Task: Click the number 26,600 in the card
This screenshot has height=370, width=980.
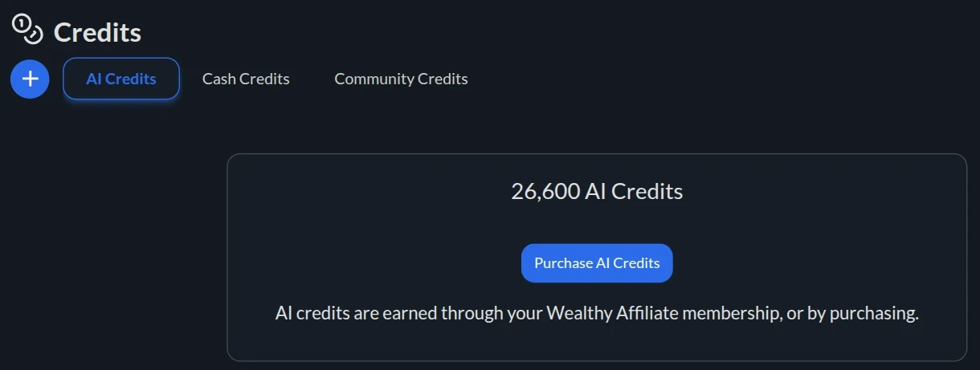Action: (x=545, y=192)
